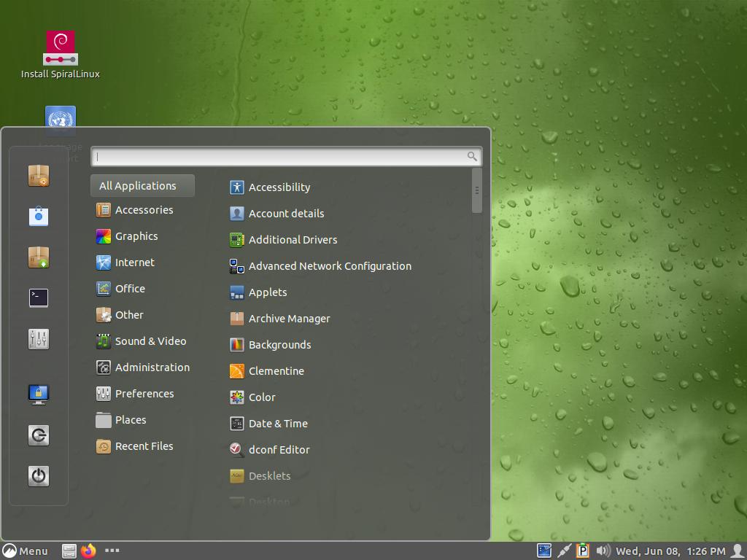Open the Places category

tap(120, 419)
